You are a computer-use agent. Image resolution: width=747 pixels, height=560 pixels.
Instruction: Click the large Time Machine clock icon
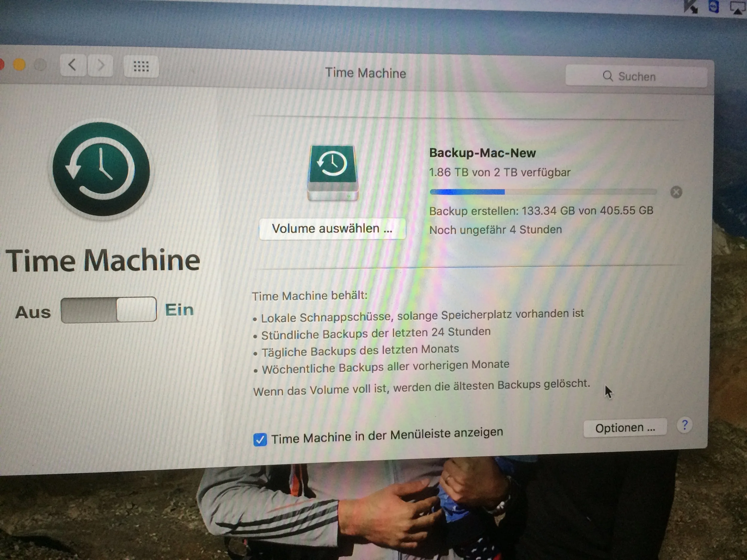tap(101, 169)
